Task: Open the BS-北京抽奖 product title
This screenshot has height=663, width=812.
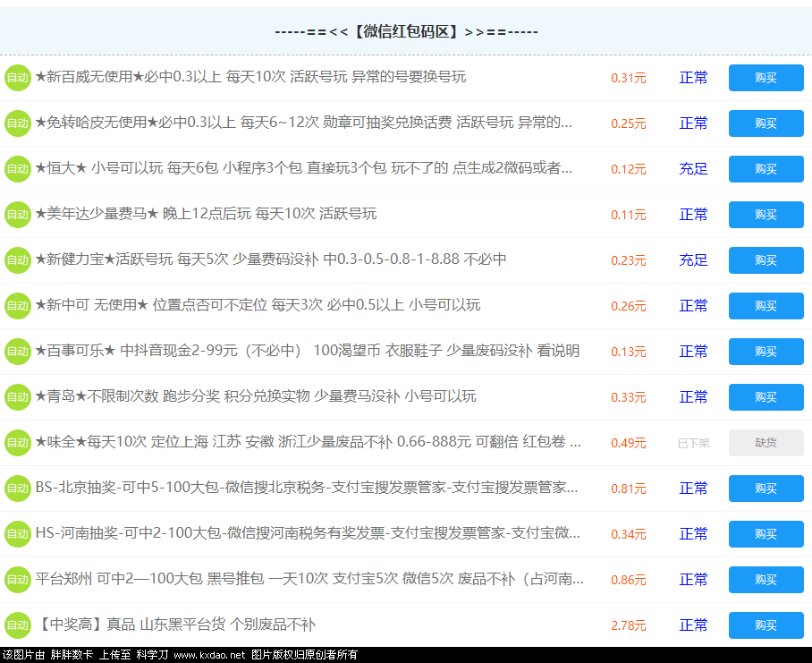Action: (307, 488)
